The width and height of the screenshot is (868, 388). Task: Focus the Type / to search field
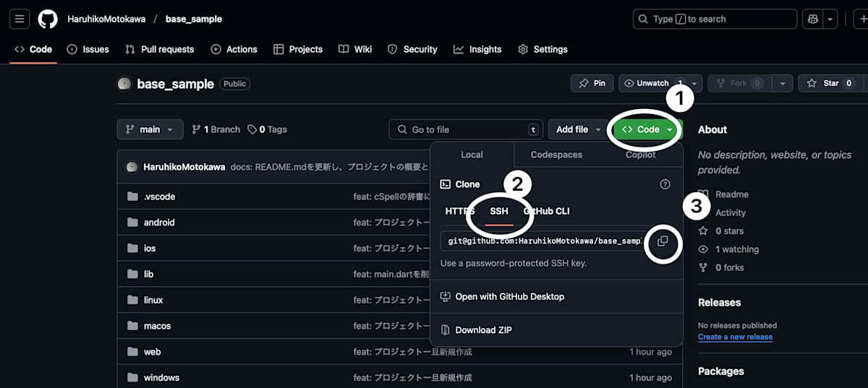(x=715, y=19)
